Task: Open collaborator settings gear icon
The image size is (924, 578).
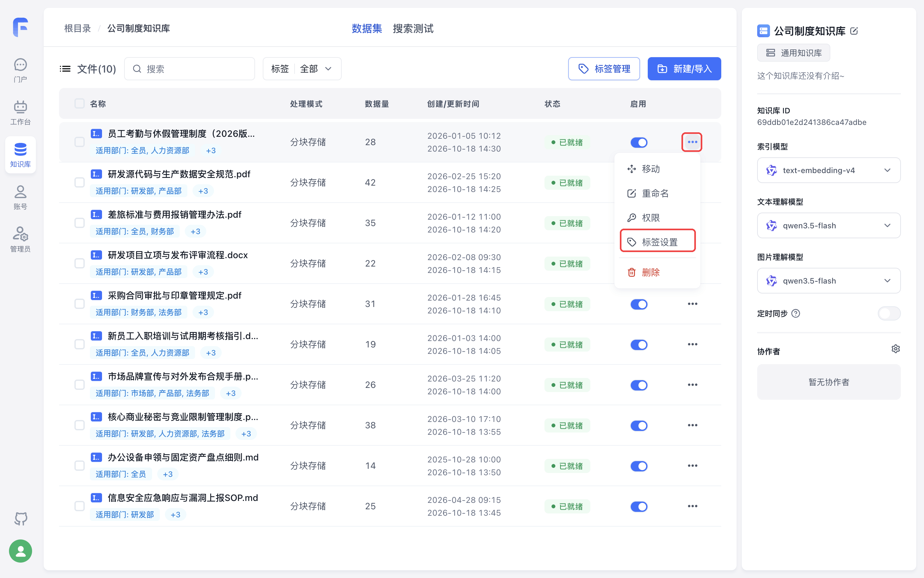Action: 895,349
